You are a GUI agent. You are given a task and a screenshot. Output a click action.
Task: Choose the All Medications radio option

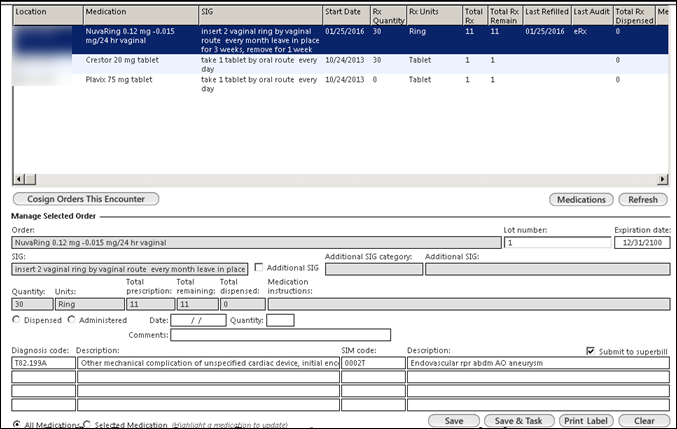pyautogui.click(x=16, y=424)
